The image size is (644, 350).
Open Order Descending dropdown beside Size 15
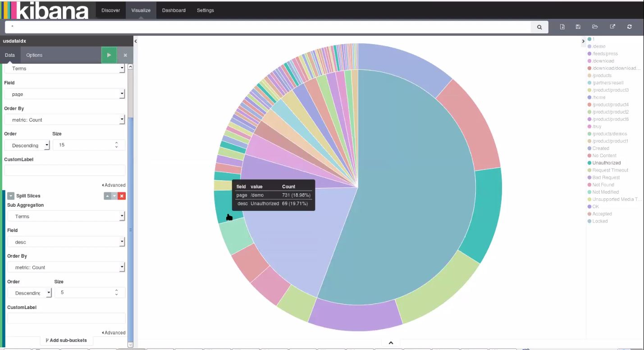pyautogui.click(x=27, y=145)
